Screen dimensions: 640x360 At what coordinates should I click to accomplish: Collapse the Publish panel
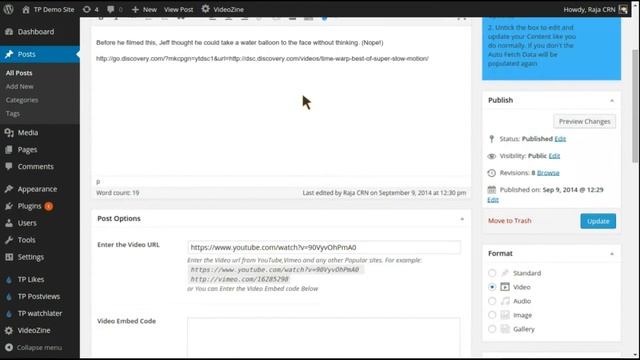[x=612, y=100]
